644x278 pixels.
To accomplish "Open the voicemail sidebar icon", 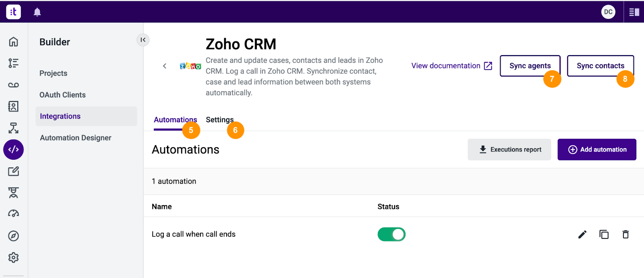I will click(x=14, y=85).
